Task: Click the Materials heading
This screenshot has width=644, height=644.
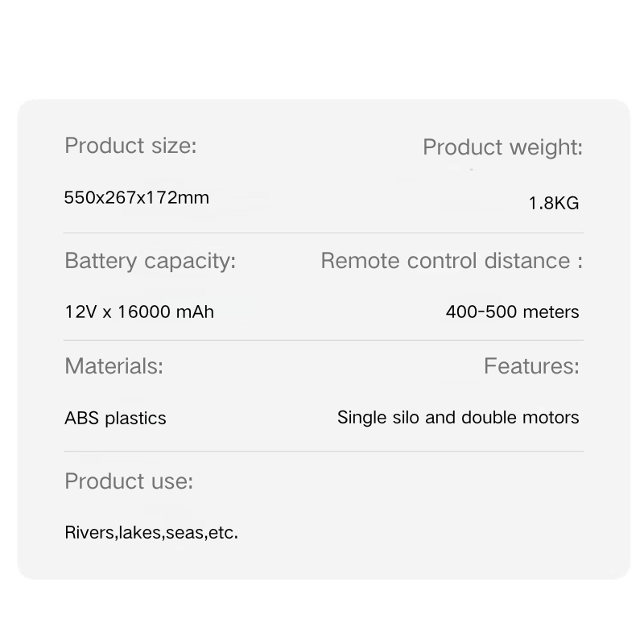Action: (x=114, y=366)
